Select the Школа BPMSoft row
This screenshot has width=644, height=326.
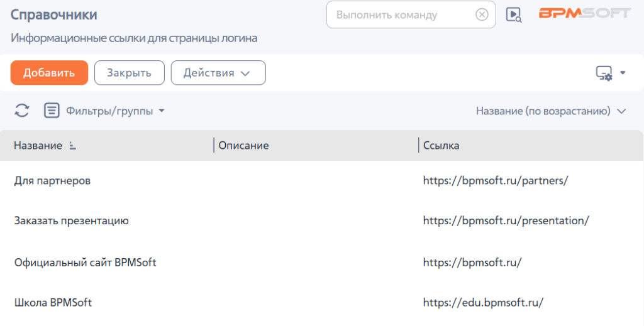point(321,303)
